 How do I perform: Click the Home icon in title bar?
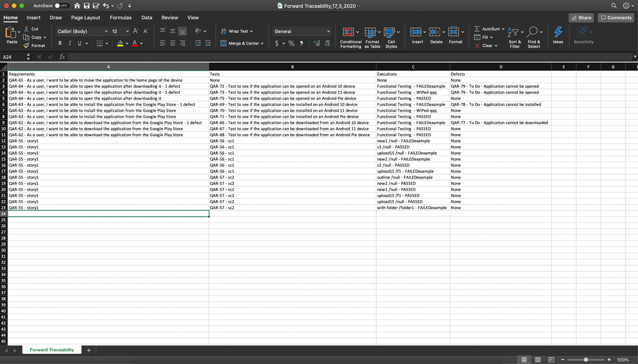[77, 6]
